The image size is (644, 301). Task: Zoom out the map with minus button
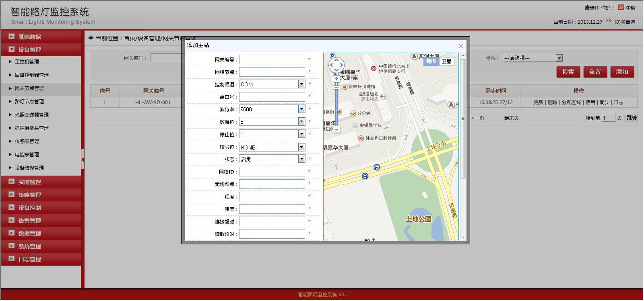point(336,129)
